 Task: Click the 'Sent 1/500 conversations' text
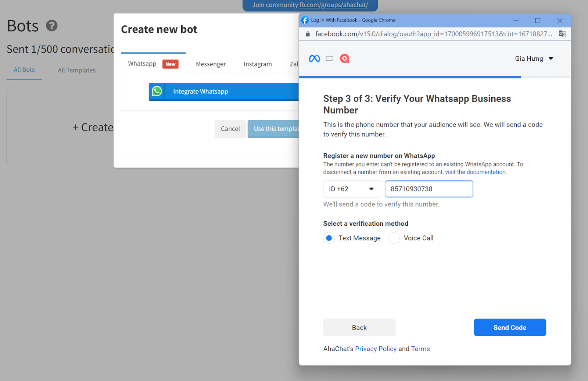[x=61, y=49]
